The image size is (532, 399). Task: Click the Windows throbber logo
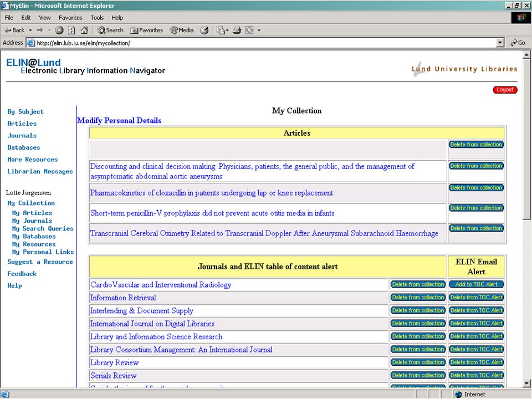tap(521, 18)
